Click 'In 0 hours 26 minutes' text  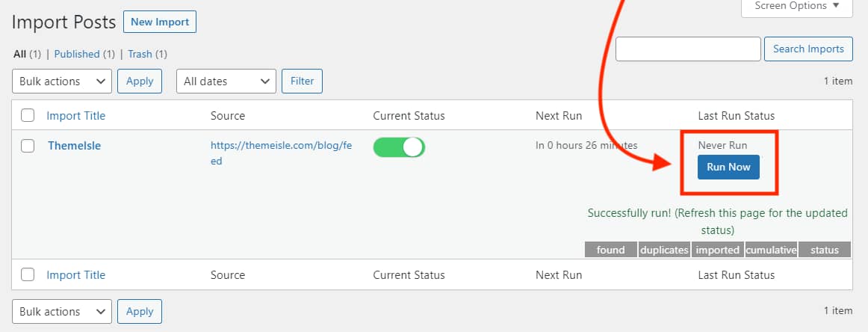(x=586, y=145)
